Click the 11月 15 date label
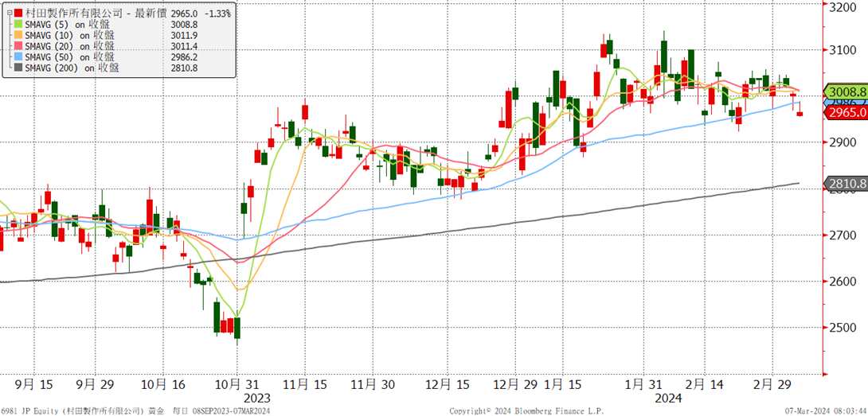868x416 pixels. coord(305,385)
